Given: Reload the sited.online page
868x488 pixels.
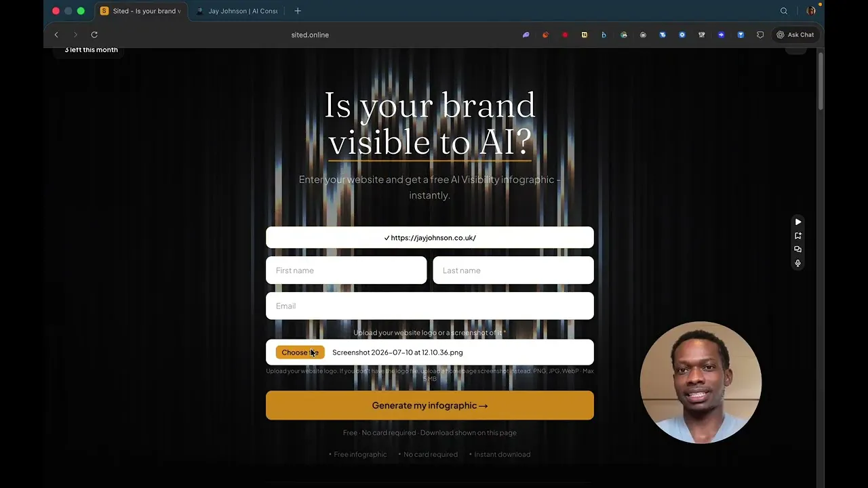Looking at the screenshot, I should [94, 35].
